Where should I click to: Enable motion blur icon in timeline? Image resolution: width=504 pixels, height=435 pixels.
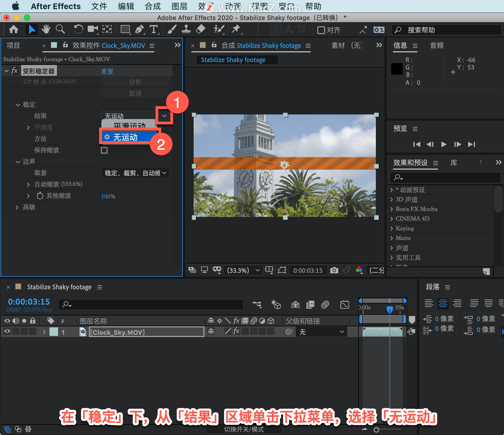pyautogui.click(x=325, y=305)
